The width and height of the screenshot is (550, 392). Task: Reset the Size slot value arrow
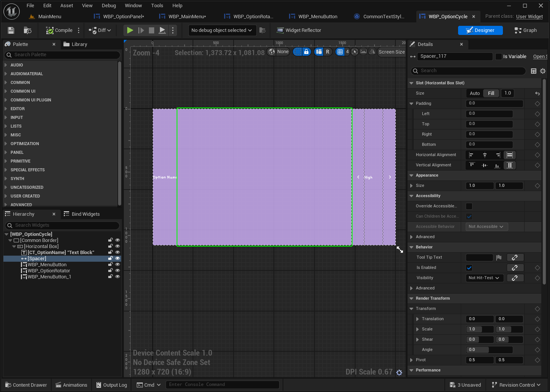coord(537,93)
